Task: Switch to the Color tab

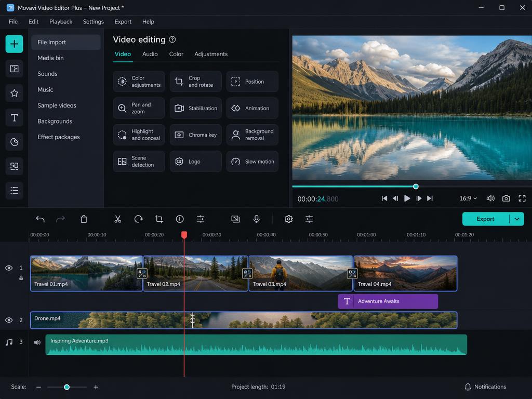Action: tap(176, 54)
